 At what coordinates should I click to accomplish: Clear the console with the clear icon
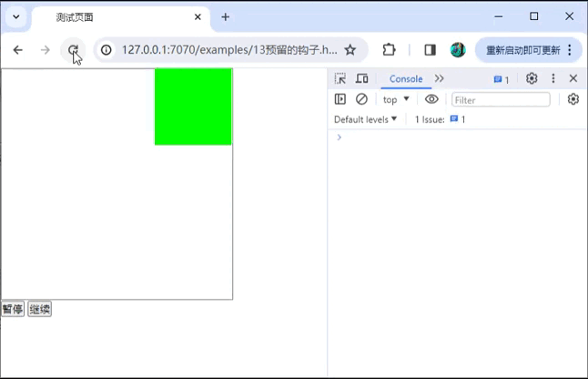pos(361,99)
